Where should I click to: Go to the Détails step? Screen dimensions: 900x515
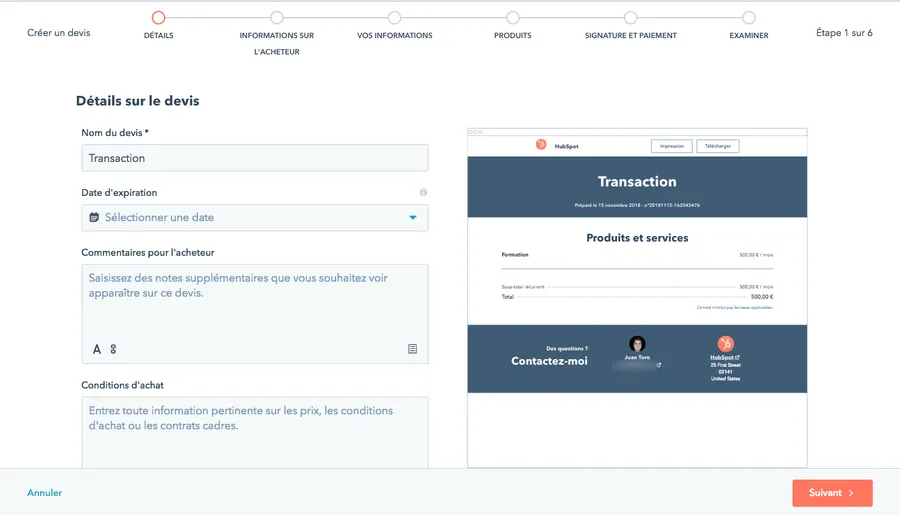(x=158, y=18)
